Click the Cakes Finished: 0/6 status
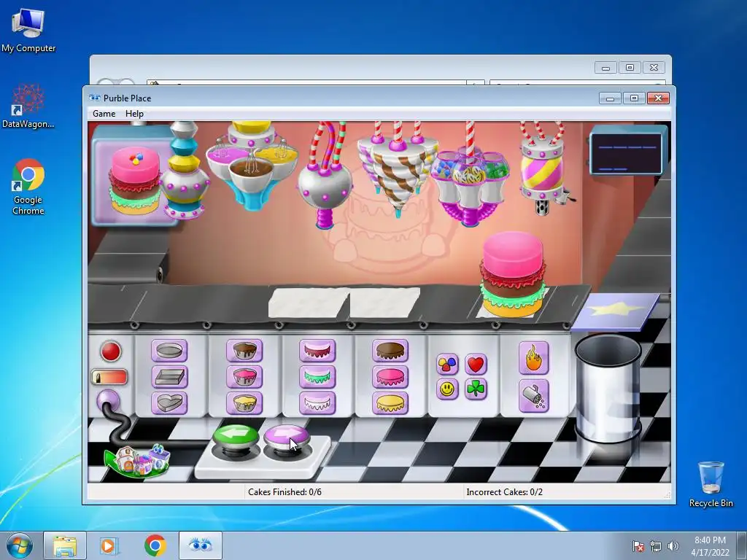 click(285, 492)
